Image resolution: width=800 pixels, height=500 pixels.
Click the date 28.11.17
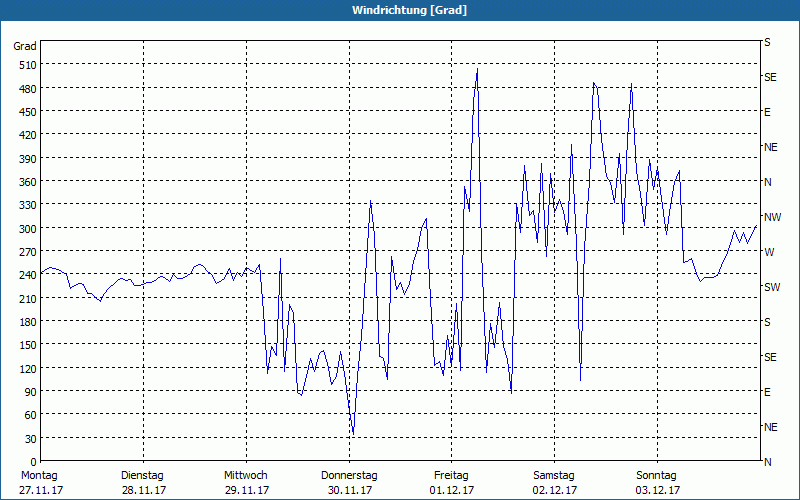coord(144,490)
